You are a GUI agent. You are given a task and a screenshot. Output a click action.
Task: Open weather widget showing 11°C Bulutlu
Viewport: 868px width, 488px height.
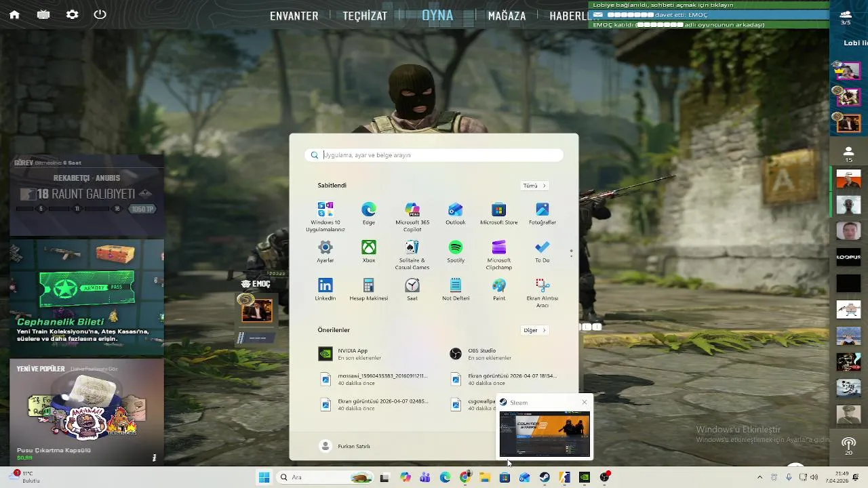click(x=24, y=477)
